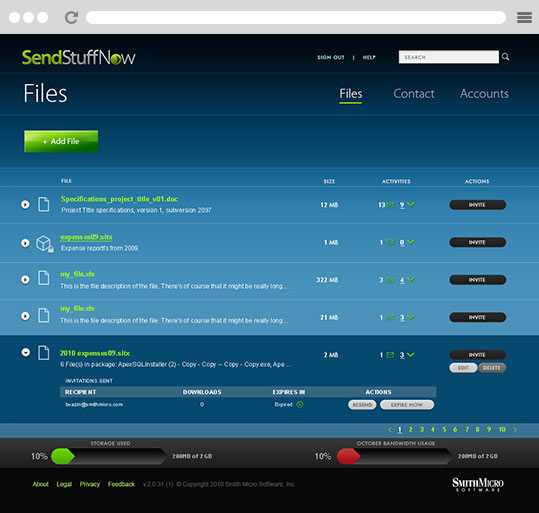Go to page 10 in pagination
539x513 pixels.
[x=502, y=429]
